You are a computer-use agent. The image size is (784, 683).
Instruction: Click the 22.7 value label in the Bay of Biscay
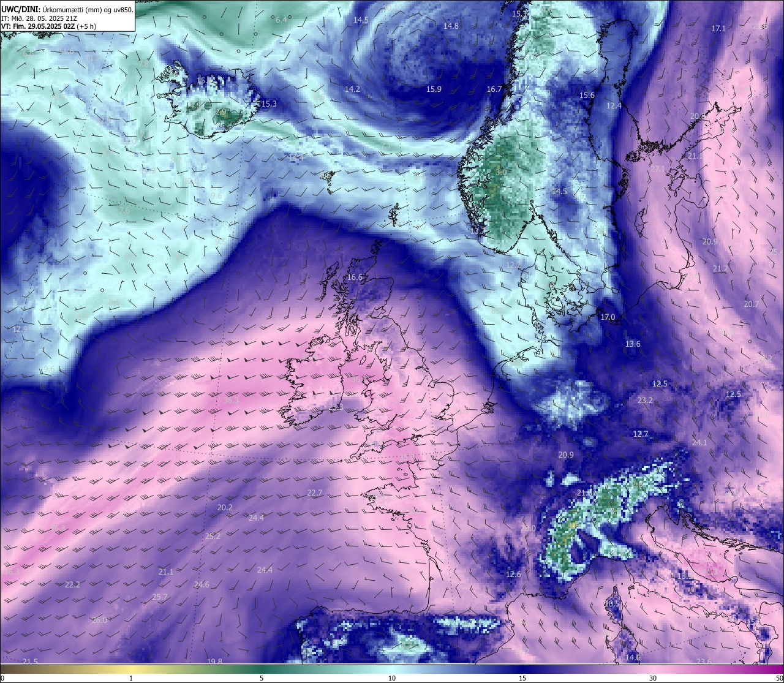(315, 492)
